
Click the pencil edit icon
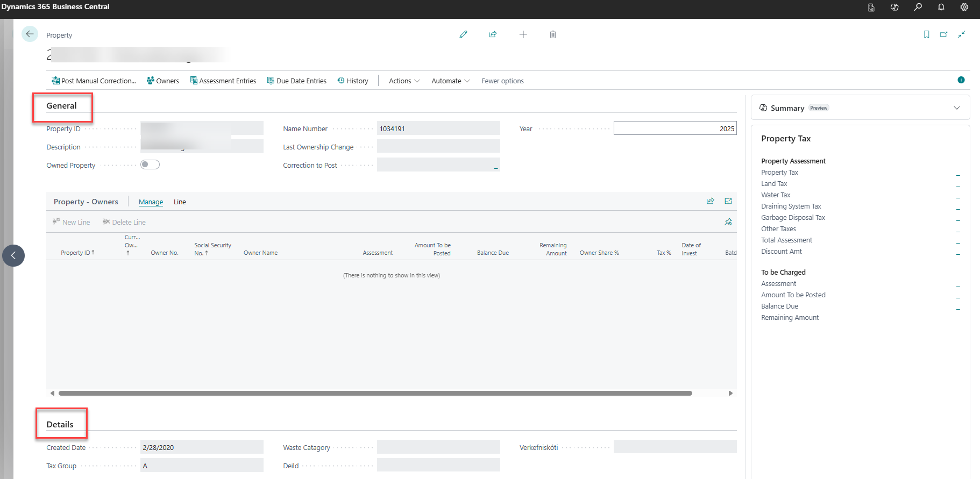(463, 34)
